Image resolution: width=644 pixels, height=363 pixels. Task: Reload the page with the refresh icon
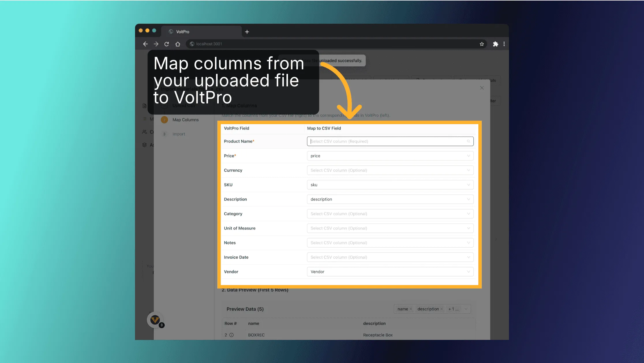(167, 44)
